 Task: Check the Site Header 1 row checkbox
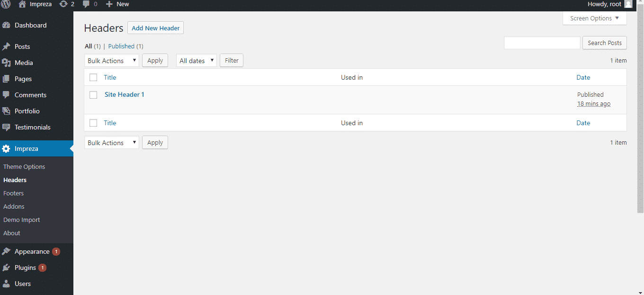coord(93,95)
